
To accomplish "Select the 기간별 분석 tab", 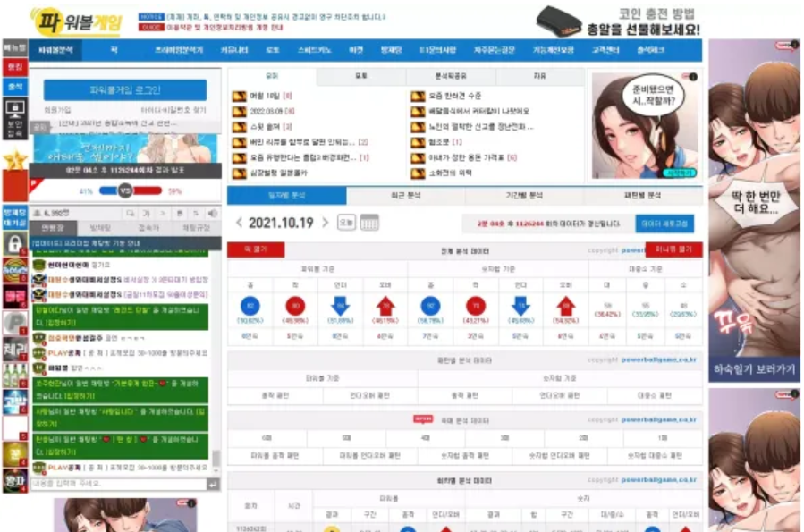I will (x=524, y=195).
